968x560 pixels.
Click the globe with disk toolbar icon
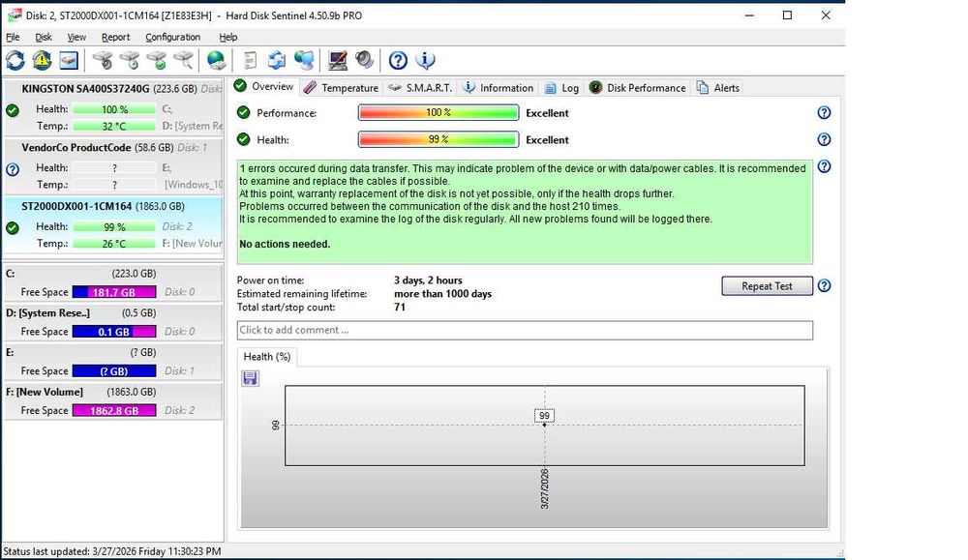(x=216, y=60)
